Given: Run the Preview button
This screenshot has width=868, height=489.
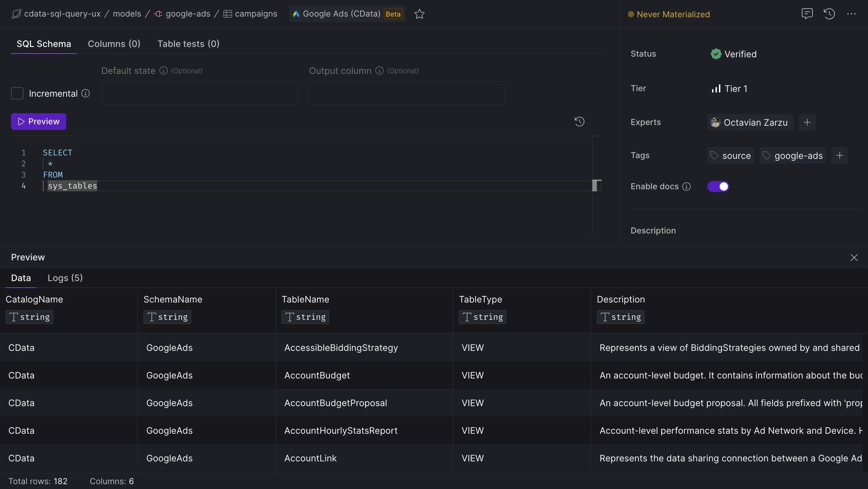Looking at the screenshot, I should point(39,122).
